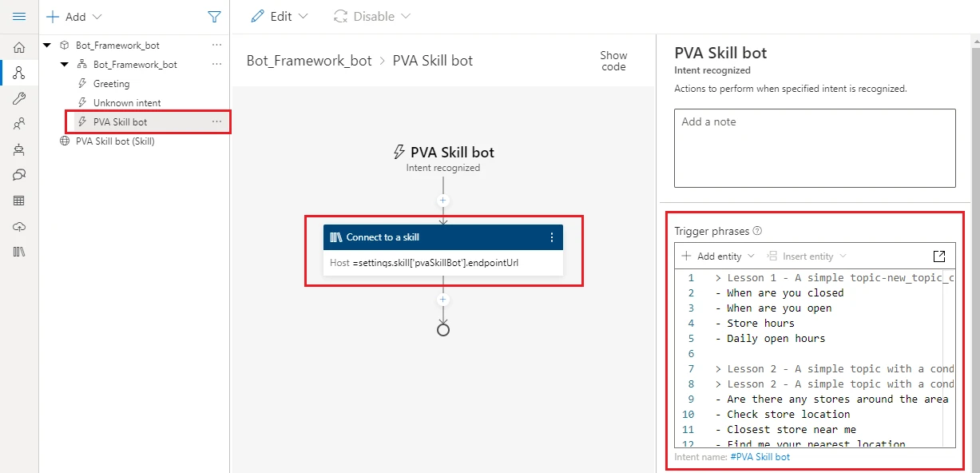Click the Show code link
This screenshot has height=473, width=980.
point(613,61)
